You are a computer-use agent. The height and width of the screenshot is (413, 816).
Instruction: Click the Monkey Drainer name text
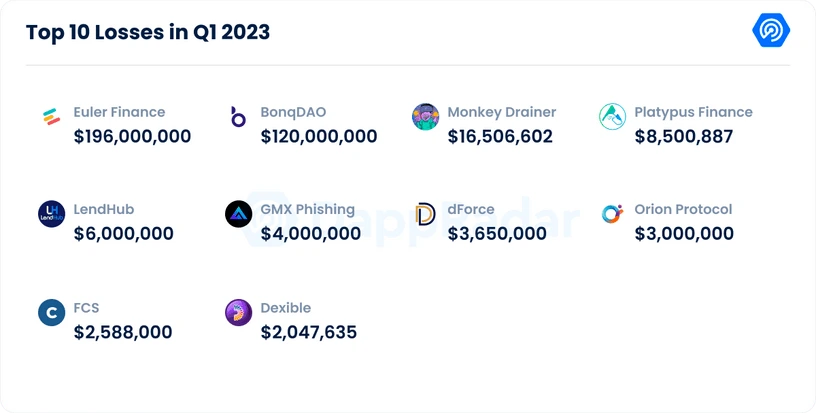pyautogui.click(x=502, y=112)
